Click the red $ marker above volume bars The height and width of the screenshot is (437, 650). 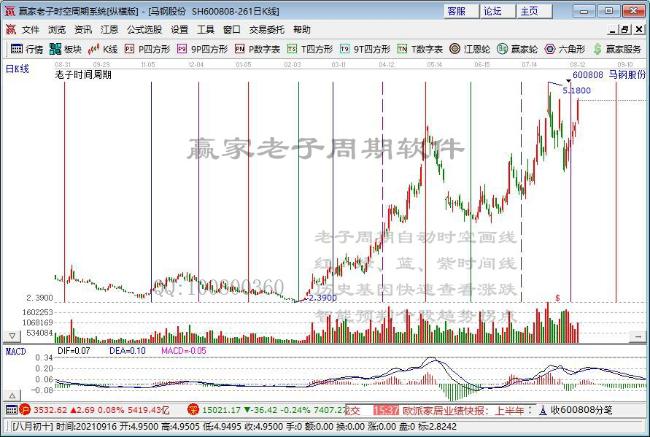click(558, 298)
